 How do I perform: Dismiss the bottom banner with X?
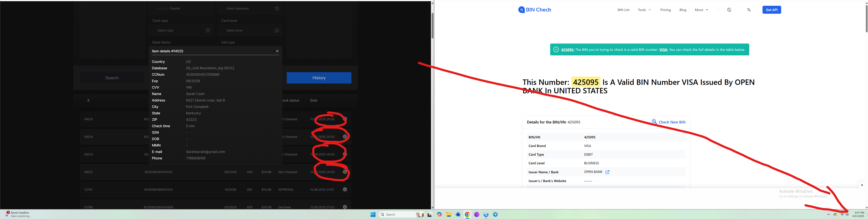tap(862, 185)
